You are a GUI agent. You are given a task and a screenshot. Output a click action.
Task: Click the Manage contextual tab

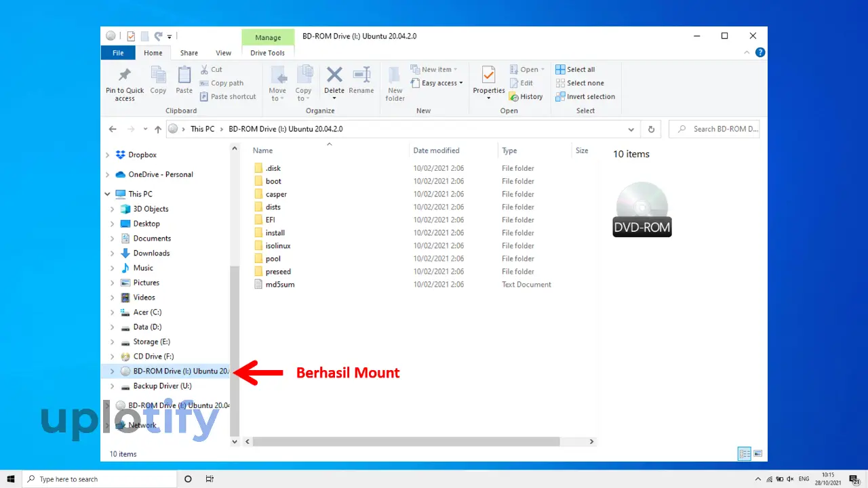click(x=268, y=37)
